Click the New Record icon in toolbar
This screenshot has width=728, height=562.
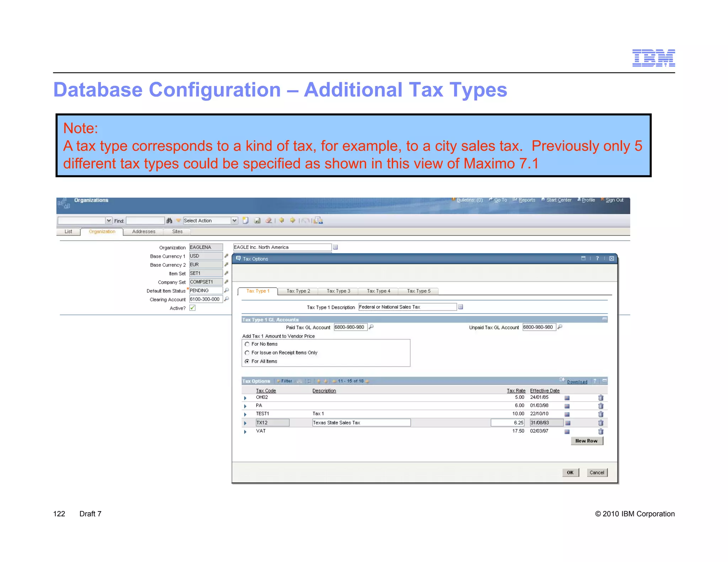click(x=245, y=221)
